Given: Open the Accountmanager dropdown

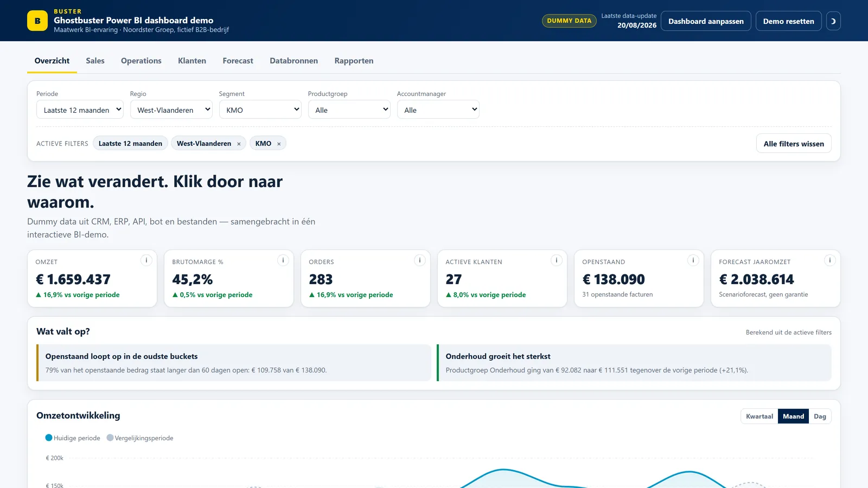Looking at the screenshot, I should (438, 110).
